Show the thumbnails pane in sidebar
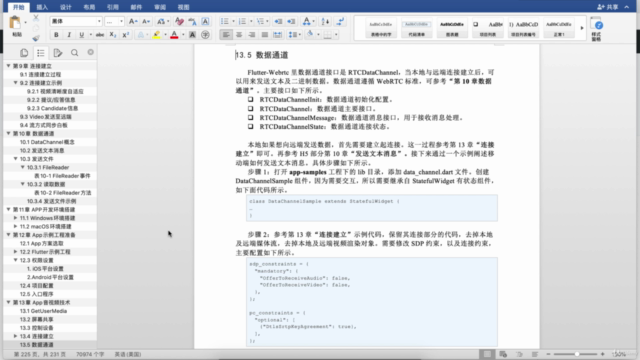640x360 pixels. pos(24,53)
